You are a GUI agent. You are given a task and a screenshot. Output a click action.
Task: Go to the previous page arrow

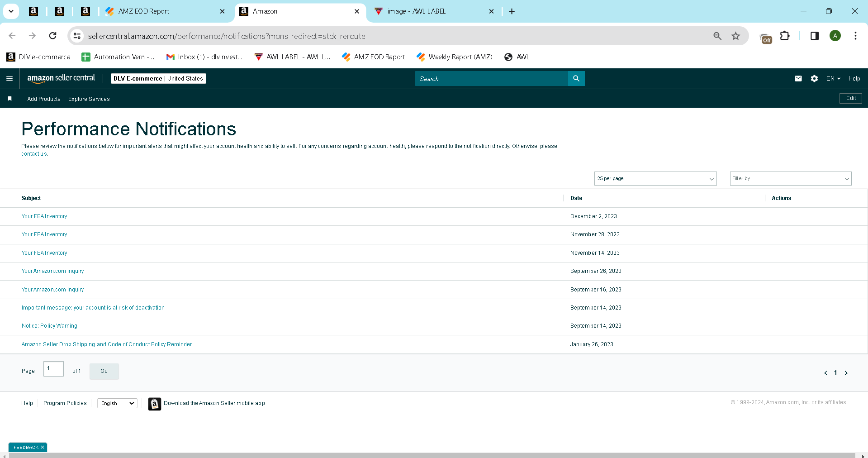pyautogui.click(x=825, y=373)
